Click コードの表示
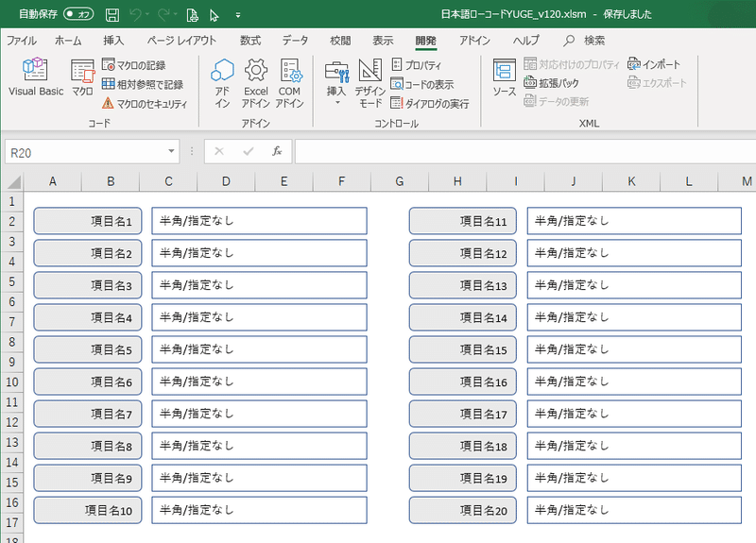 [x=422, y=84]
